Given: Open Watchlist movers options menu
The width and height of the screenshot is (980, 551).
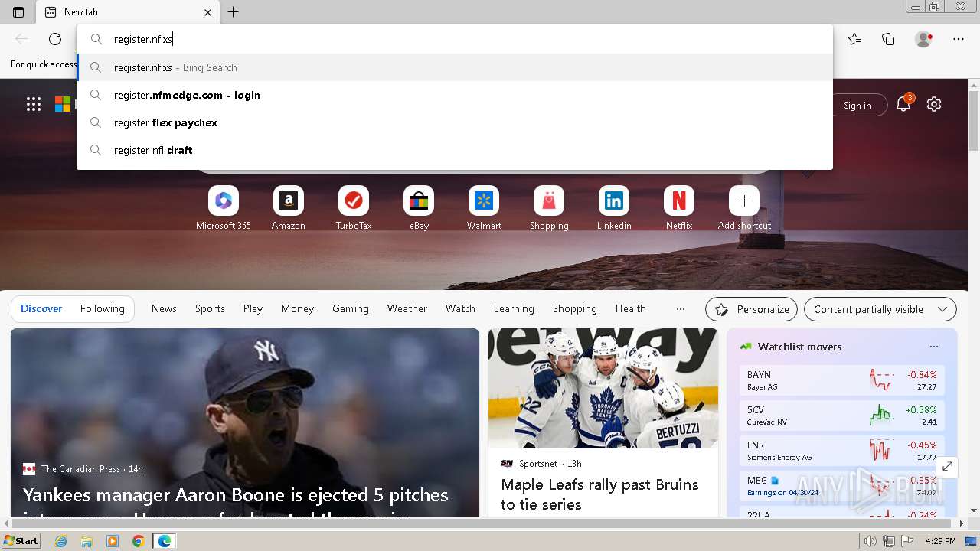Looking at the screenshot, I should pyautogui.click(x=934, y=347).
